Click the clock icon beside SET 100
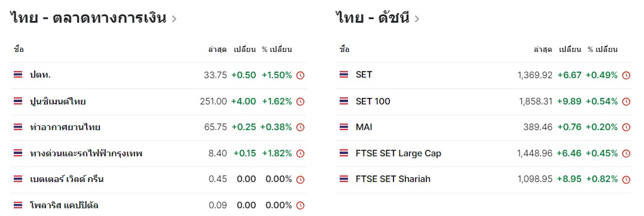The image size is (644, 216). [626, 101]
